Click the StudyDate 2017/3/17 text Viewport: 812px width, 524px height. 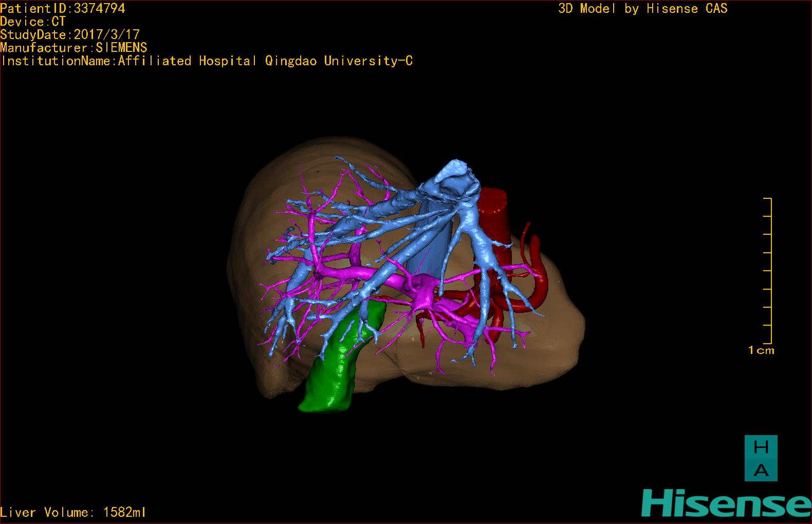pos(70,34)
